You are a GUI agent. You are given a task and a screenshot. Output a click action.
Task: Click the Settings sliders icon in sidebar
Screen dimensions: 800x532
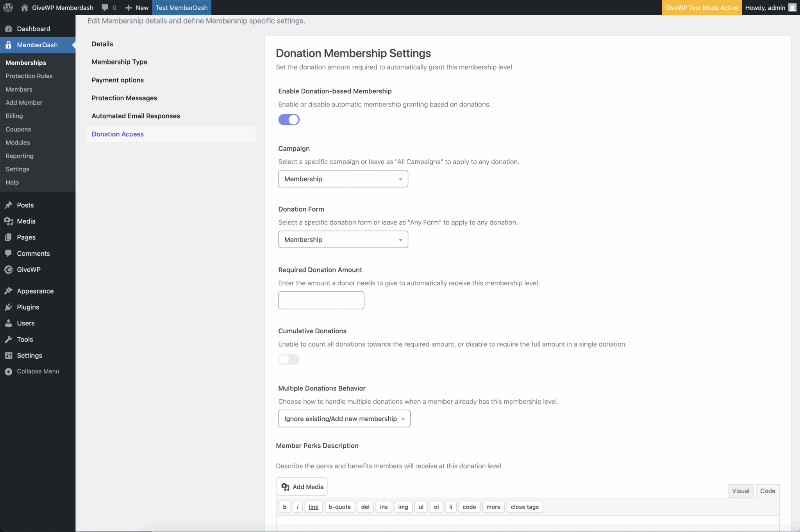coord(9,355)
